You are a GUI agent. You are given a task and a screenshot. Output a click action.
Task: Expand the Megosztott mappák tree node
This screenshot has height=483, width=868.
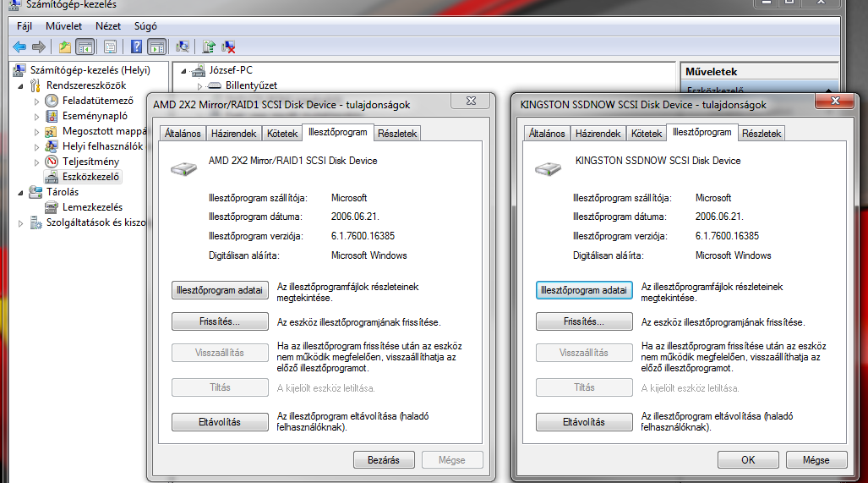pos(36,132)
